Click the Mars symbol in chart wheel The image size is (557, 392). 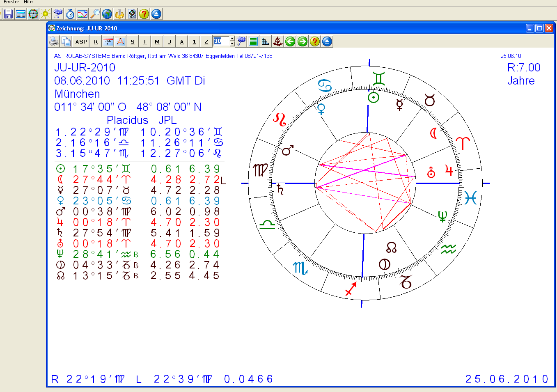(x=288, y=150)
